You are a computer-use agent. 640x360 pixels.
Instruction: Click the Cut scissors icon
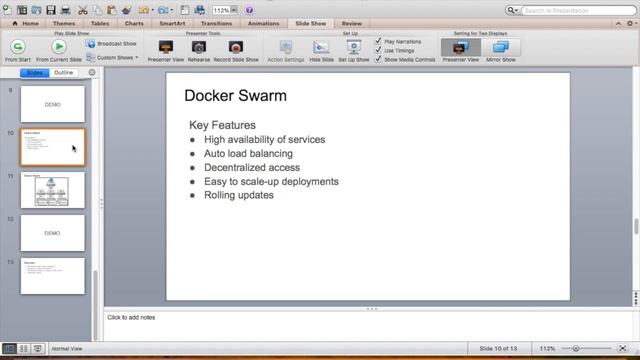pyautogui.click(x=83, y=10)
